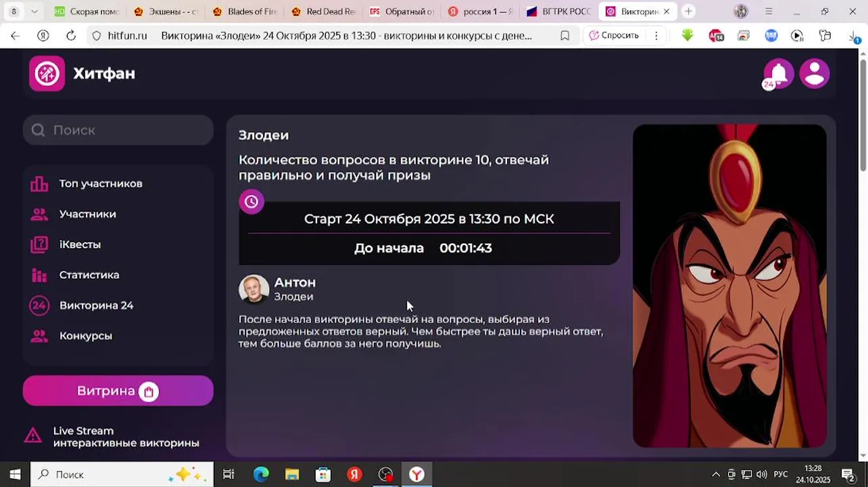This screenshot has height=487, width=868.
Task: Show hidden tray icons chevron
Action: [715, 474]
